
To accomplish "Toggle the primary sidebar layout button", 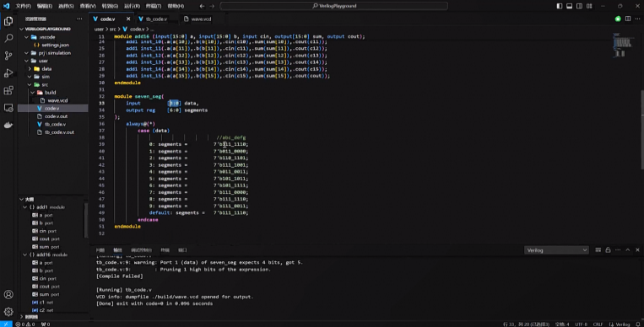I will coord(560,6).
